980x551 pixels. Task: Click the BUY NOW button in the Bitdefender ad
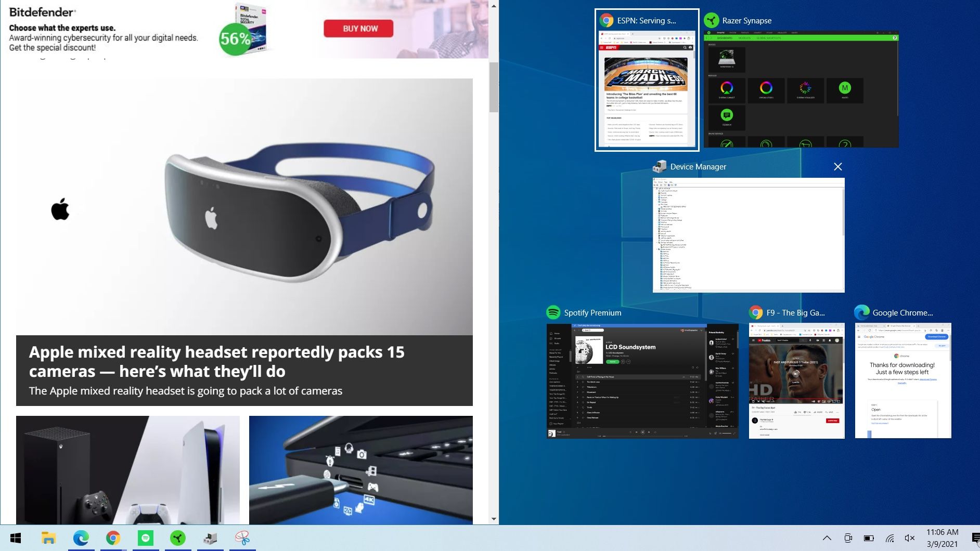[358, 28]
